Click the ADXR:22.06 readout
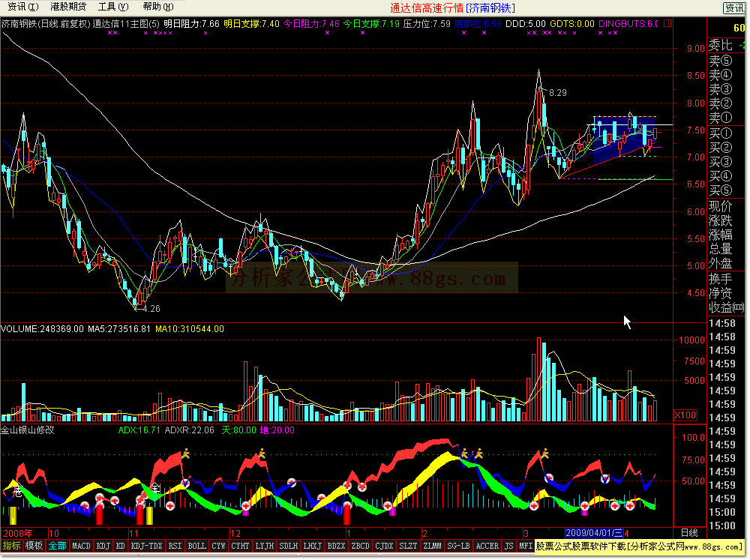The image size is (750, 560). coord(190,430)
